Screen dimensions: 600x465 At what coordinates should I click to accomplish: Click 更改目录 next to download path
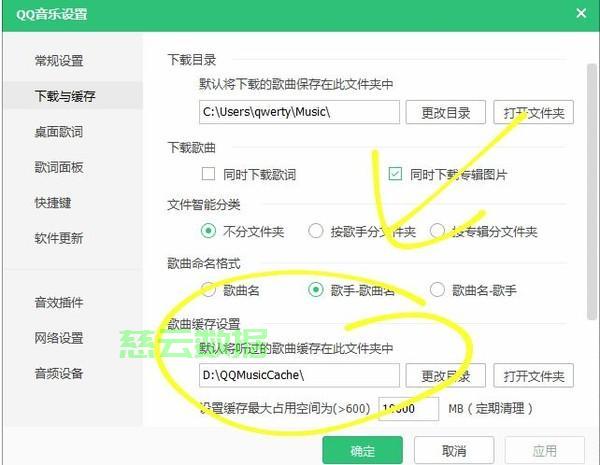click(446, 112)
